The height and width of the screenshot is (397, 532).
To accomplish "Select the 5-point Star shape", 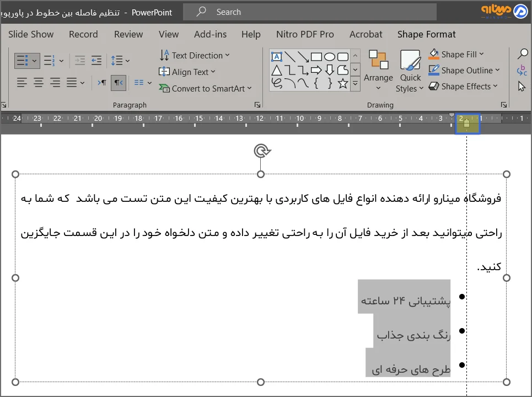I will (x=343, y=83).
